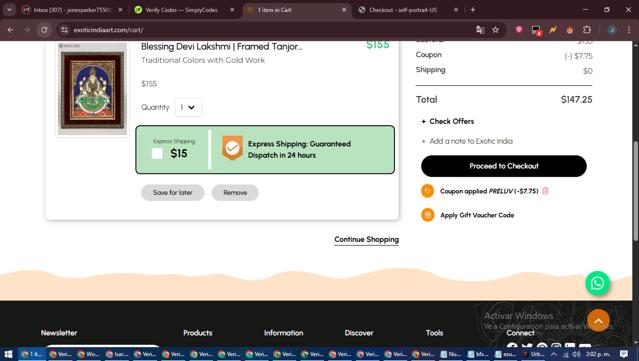Click Proceed to Checkout
The height and width of the screenshot is (361, 639).
click(x=504, y=166)
